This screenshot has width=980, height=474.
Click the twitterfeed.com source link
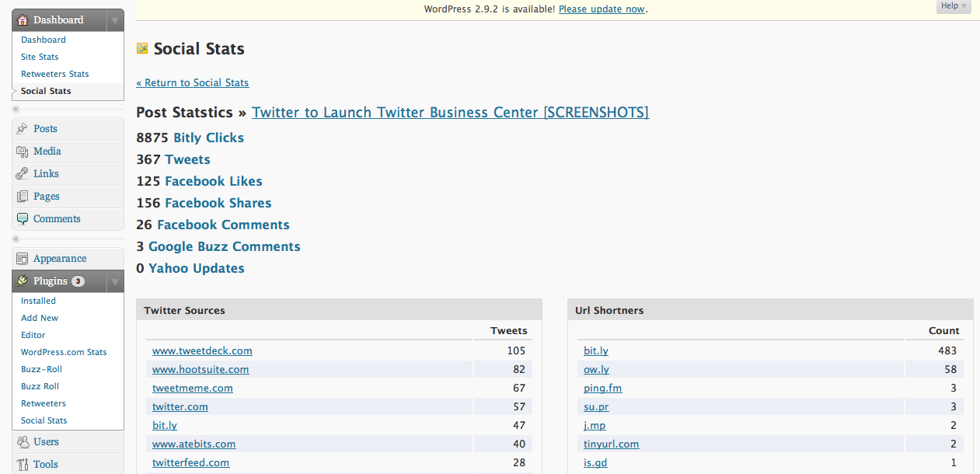click(x=191, y=462)
